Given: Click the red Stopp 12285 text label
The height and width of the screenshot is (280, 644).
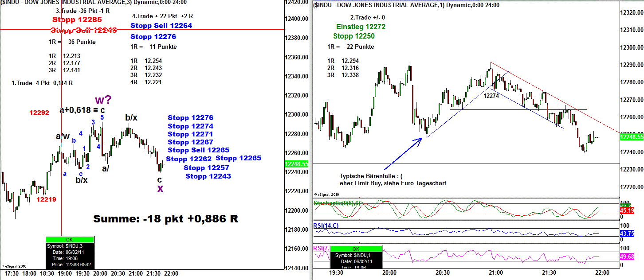Looking at the screenshot, I should [77, 19].
